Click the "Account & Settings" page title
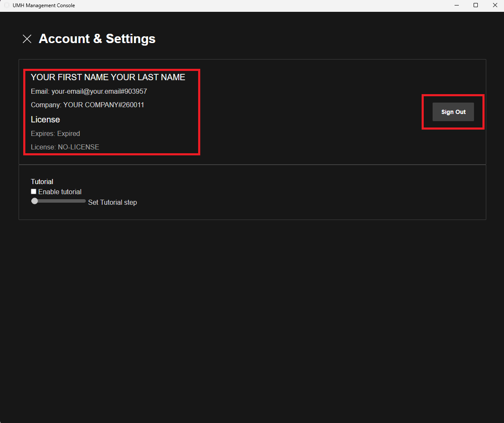The height and width of the screenshot is (423, 504). [97, 39]
